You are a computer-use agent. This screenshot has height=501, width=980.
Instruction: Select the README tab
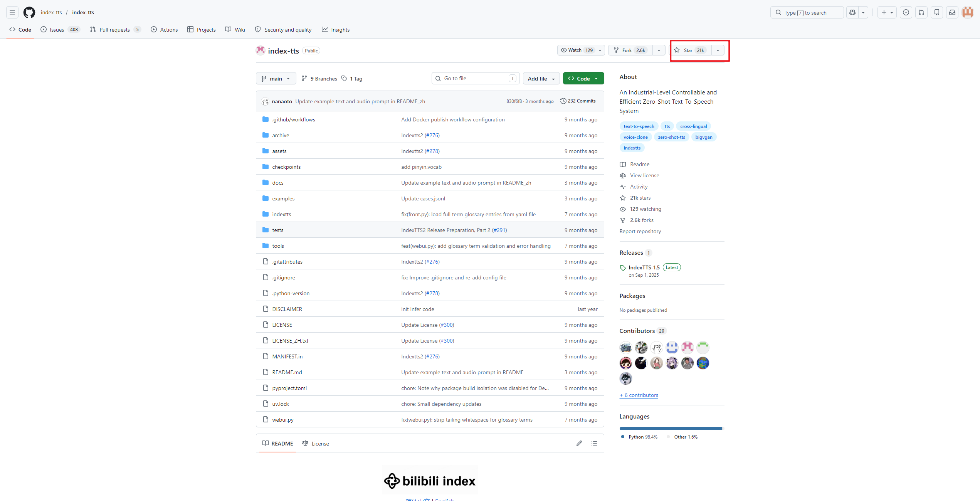coord(277,444)
